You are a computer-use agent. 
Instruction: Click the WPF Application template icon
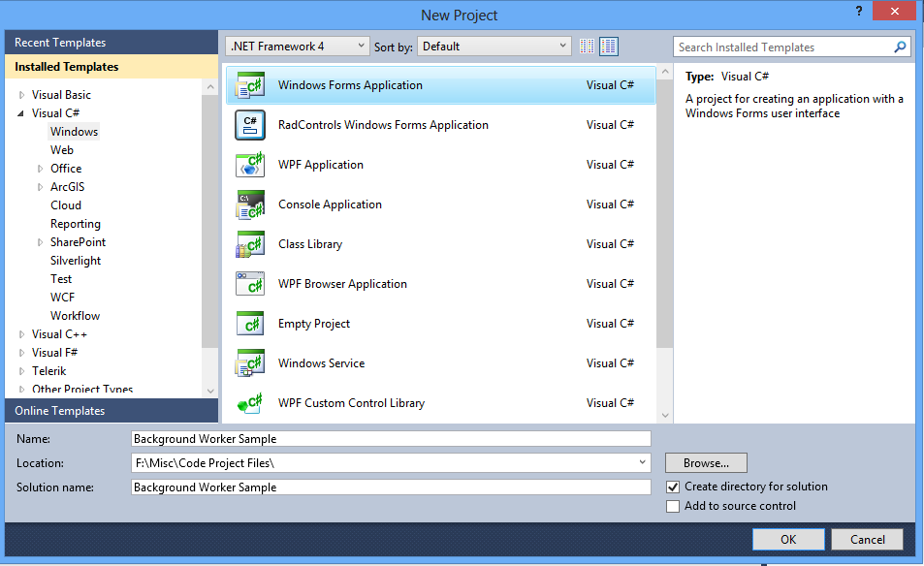pos(250,165)
